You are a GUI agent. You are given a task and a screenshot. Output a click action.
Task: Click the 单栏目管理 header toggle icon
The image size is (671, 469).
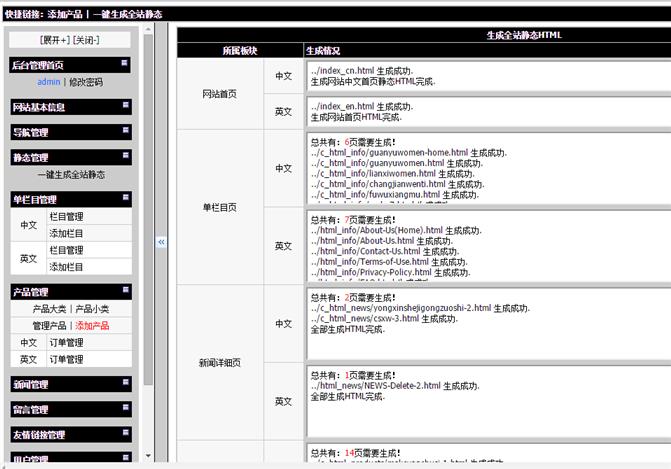(125, 198)
